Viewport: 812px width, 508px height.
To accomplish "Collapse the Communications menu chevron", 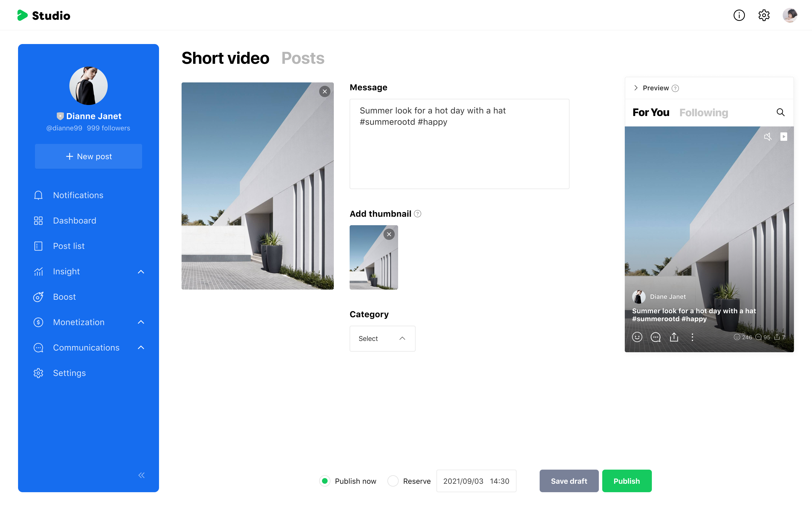I will pyautogui.click(x=141, y=348).
